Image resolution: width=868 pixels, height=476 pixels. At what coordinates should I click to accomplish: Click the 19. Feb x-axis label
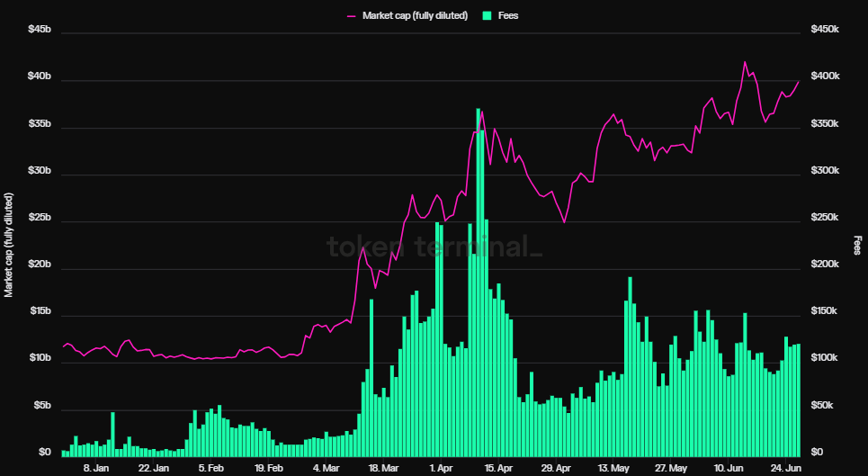pos(268,468)
